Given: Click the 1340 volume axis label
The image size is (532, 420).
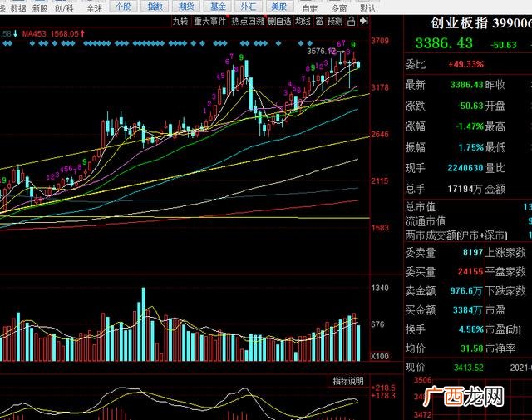Looking at the screenshot, I should coord(380,289).
